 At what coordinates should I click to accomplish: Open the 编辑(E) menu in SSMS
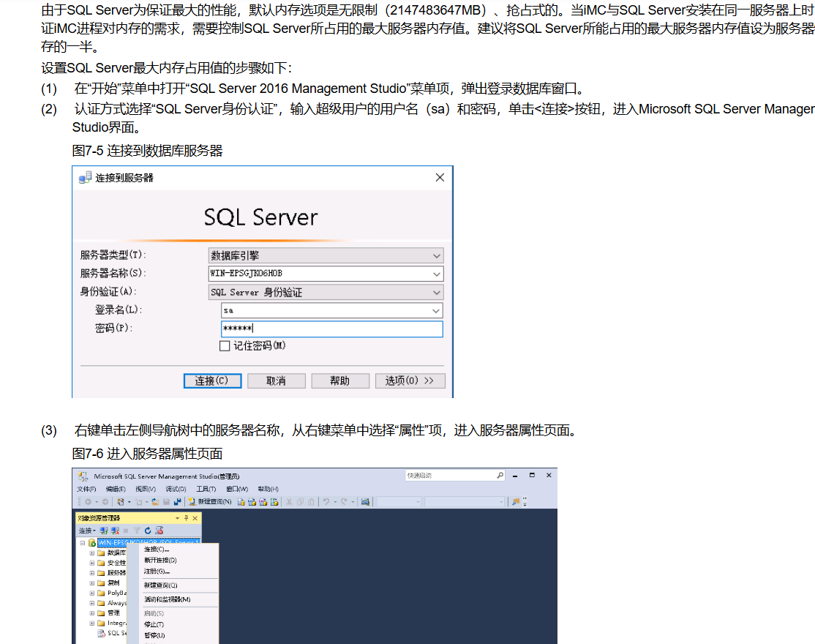(116, 489)
